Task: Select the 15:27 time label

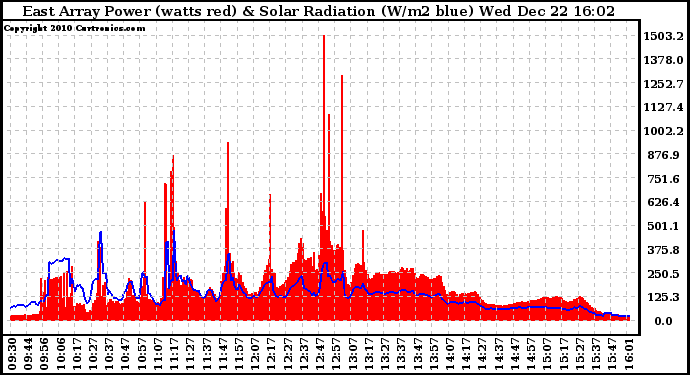Action: click(x=580, y=354)
